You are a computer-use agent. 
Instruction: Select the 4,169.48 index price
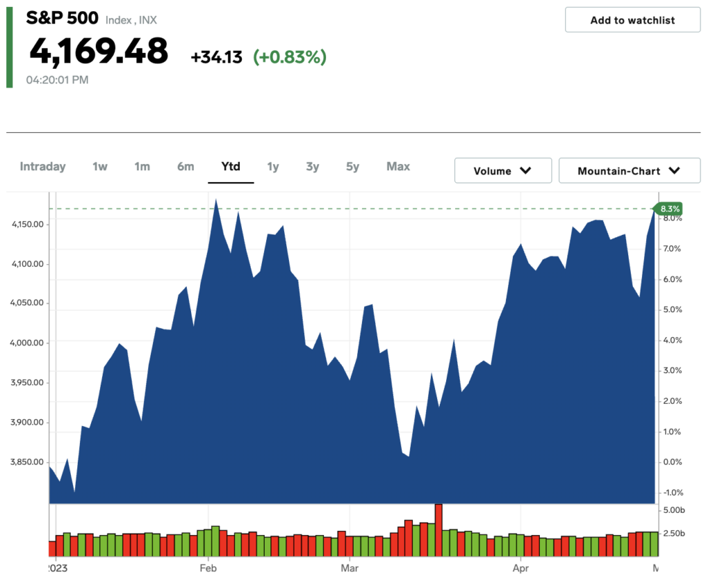99,51
